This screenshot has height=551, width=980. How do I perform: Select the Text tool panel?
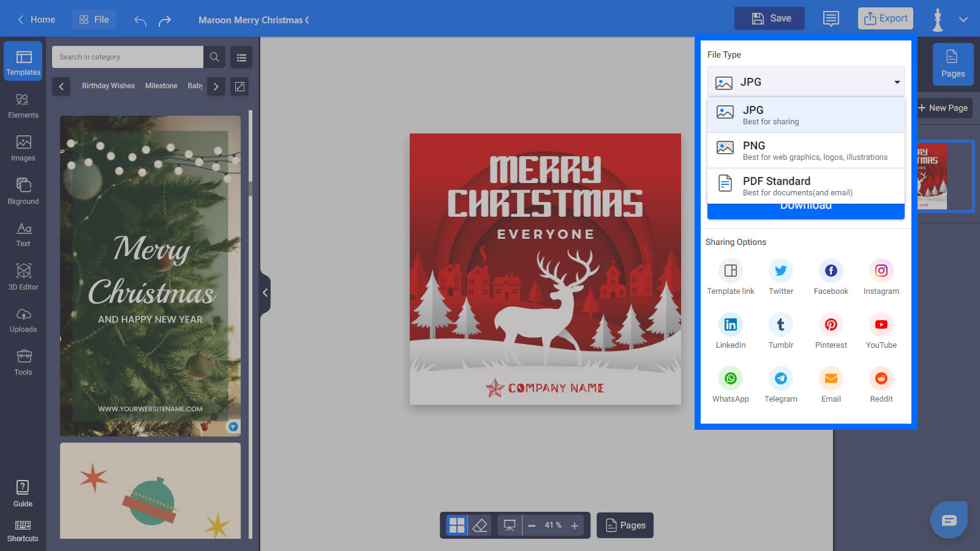tap(23, 233)
